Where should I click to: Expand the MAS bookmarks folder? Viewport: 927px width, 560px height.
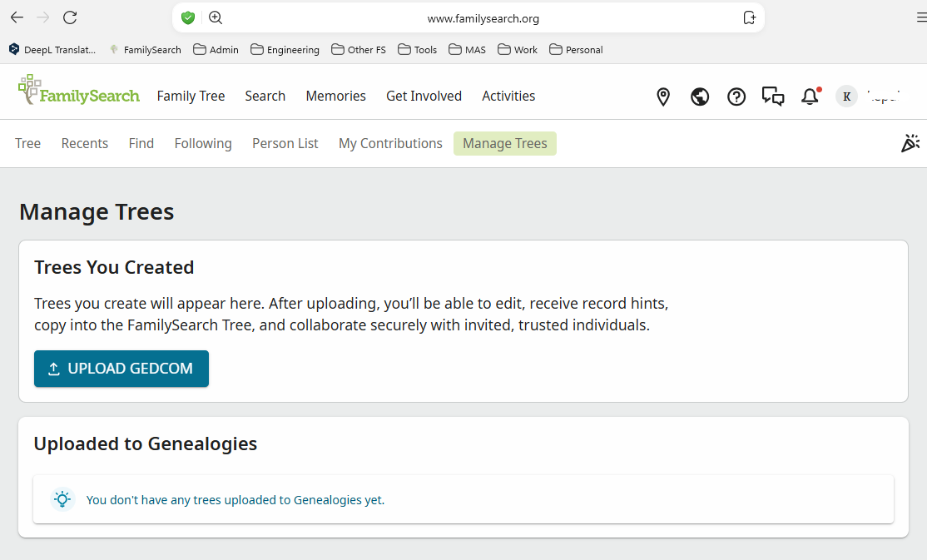click(467, 50)
